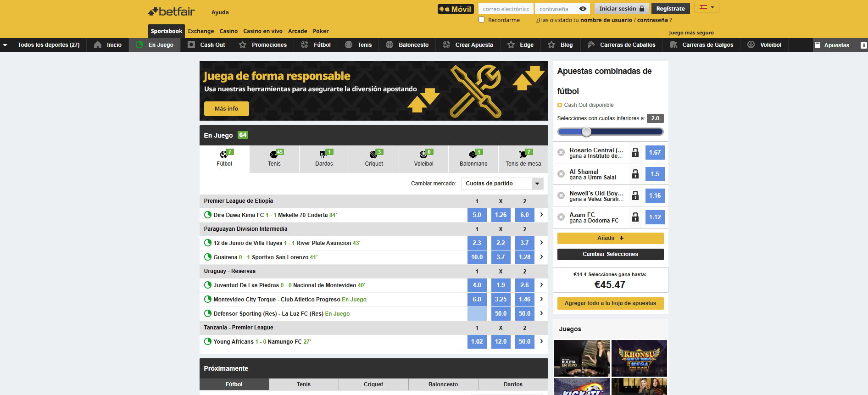
Task: Toggle lock on Rosario Central selection
Action: click(x=635, y=152)
